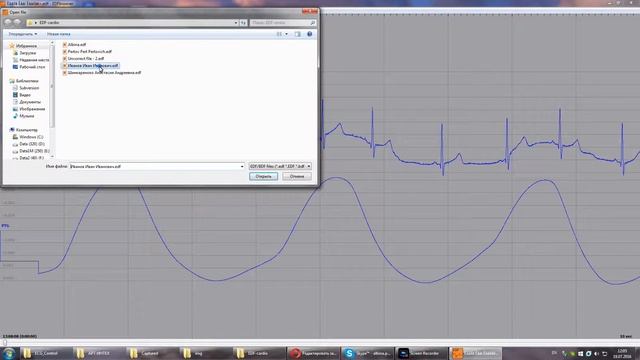Screen dimensions: 640x360
Task: Click the Открыть (Open) button
Action: tap(263, 176)
